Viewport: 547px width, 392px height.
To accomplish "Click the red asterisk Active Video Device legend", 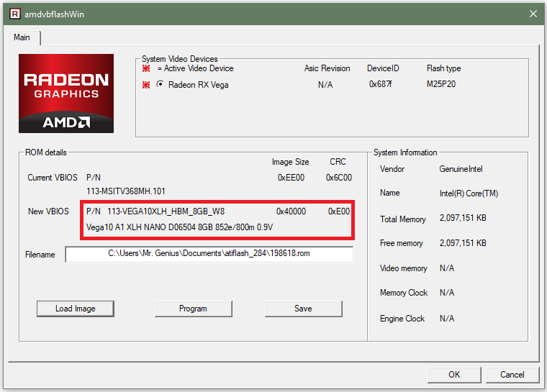I will [146, 68].
